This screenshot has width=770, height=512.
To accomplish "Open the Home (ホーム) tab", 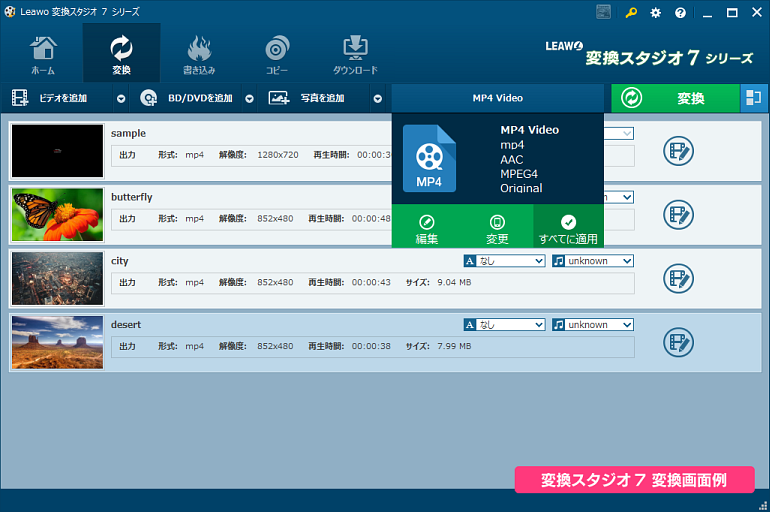I will (x=43, y=55).
